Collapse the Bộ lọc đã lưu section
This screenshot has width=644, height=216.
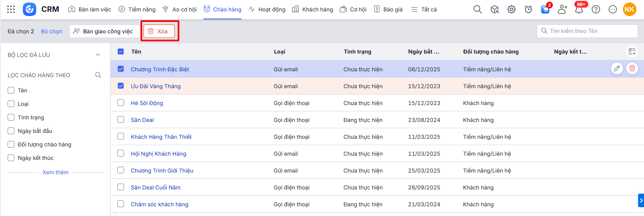coord(98,55)
